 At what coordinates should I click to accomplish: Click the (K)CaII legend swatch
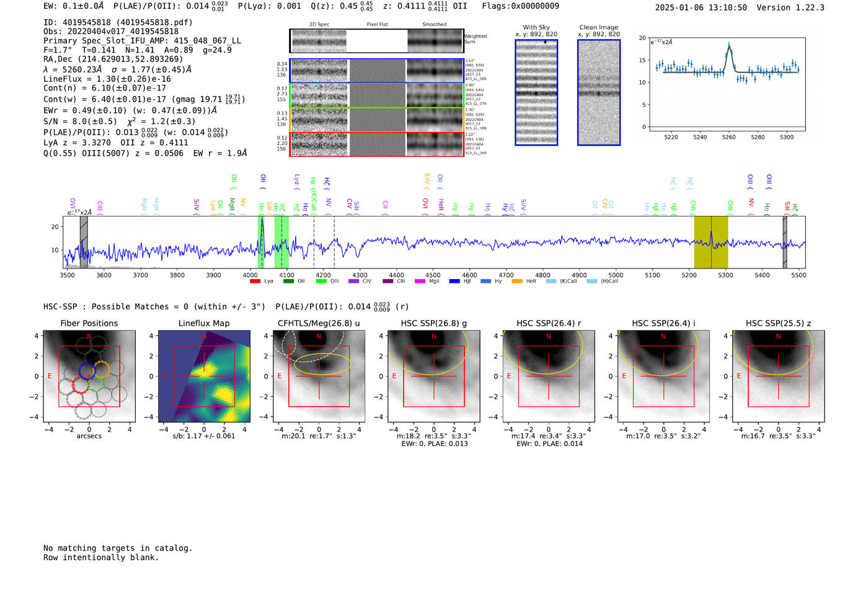pos(551,282)
